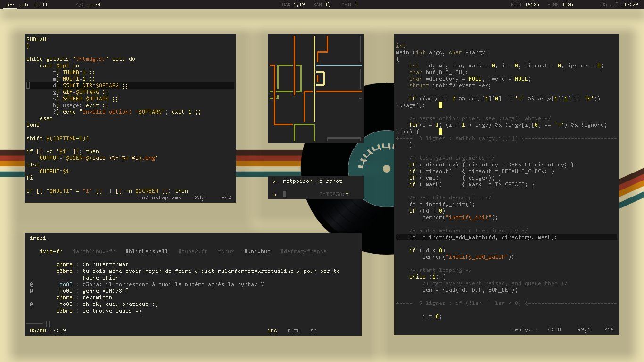This screenshot has width=644, height=362.
Task: Open the #unixhub channel in irssi
Action: 257,251
